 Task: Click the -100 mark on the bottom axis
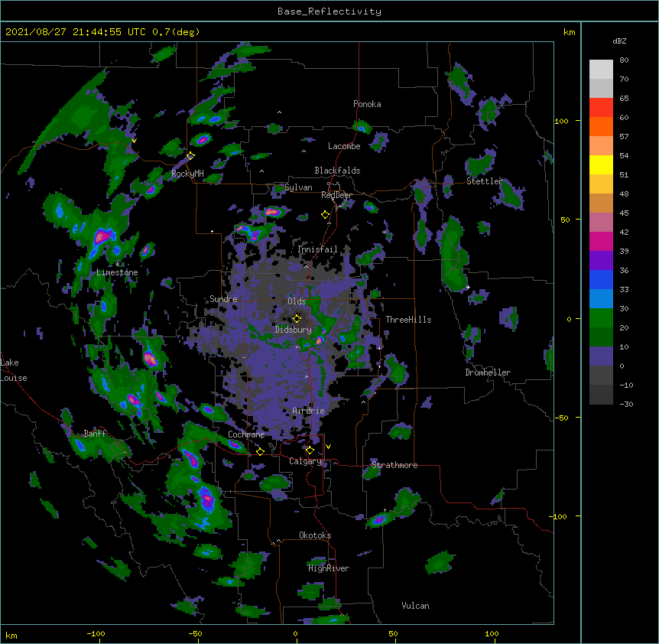[x=96, y=633]
